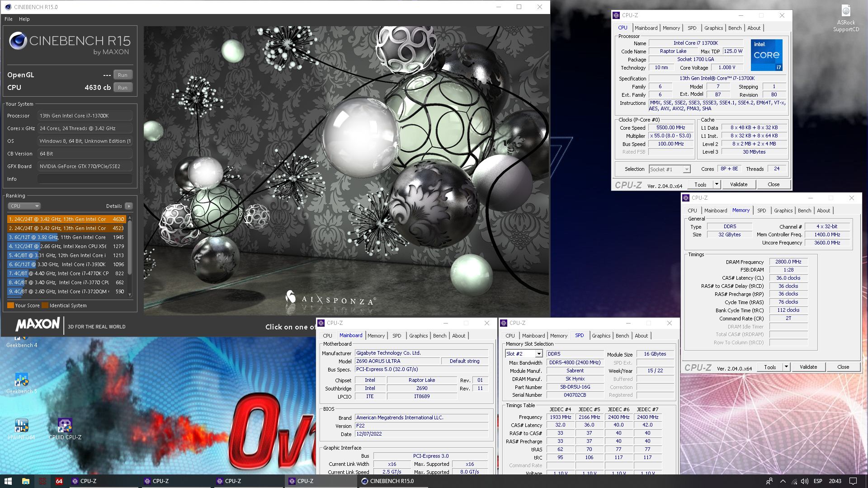Select the top ranking entry scoring 4630
The width and height of the screenshot is (868, 488).
tap(66, 219)
